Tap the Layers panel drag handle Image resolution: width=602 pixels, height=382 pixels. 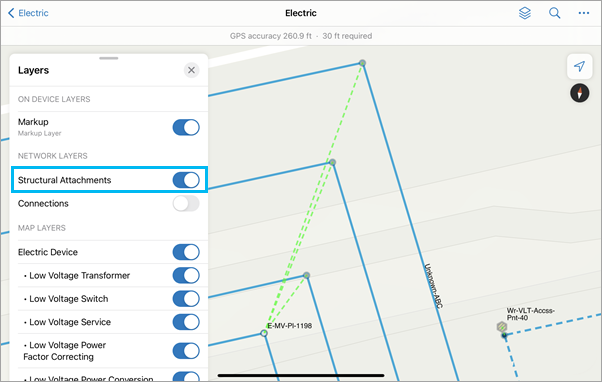109,58
